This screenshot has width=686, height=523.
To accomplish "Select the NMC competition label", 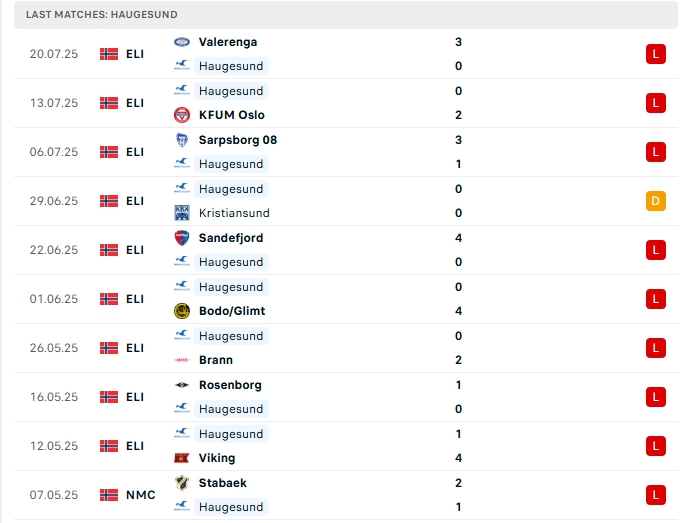I will coord(140,495).
